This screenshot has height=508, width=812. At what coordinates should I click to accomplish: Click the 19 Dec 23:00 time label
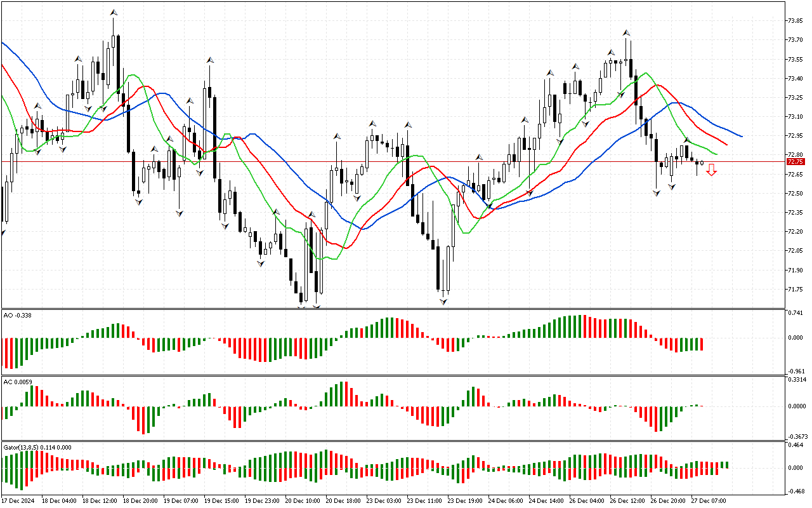point(263,500)
